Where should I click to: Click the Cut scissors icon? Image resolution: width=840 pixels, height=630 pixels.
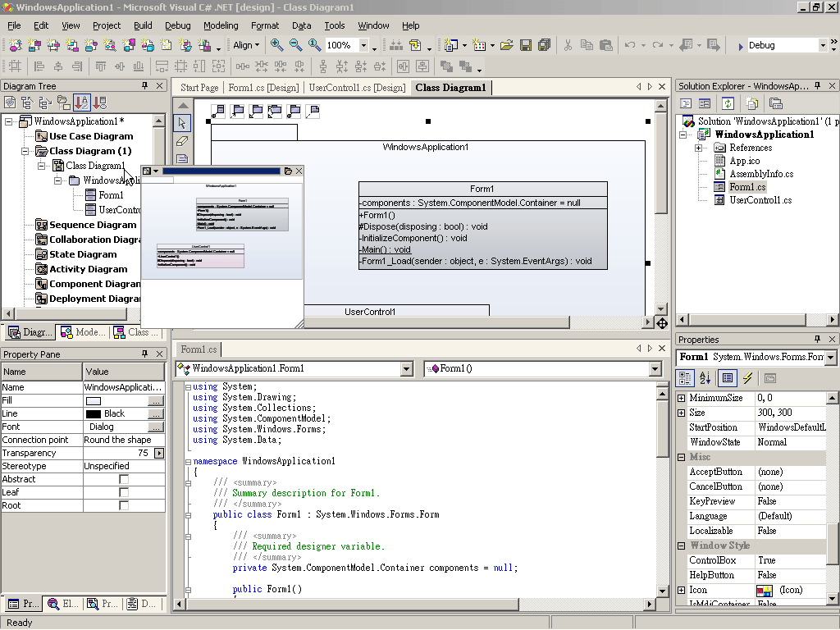568,45
